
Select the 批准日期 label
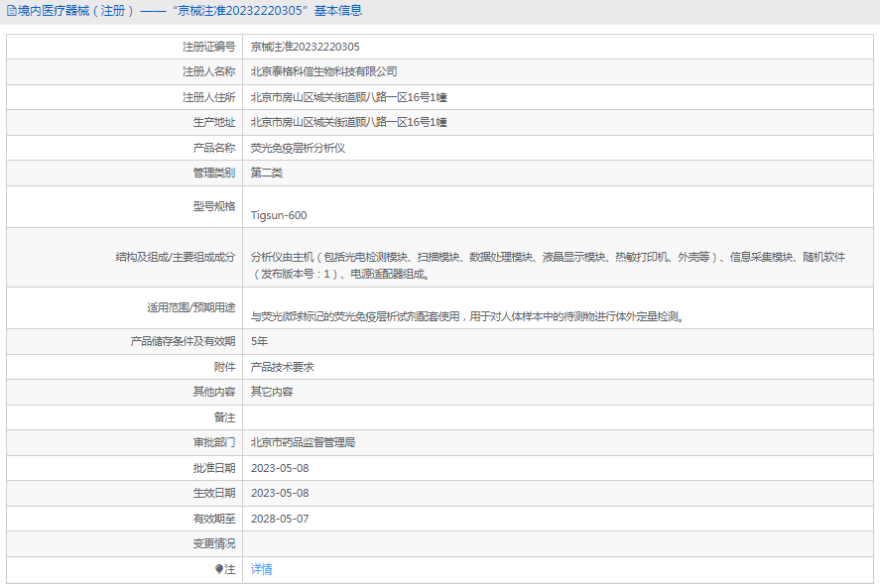[214, 468]
